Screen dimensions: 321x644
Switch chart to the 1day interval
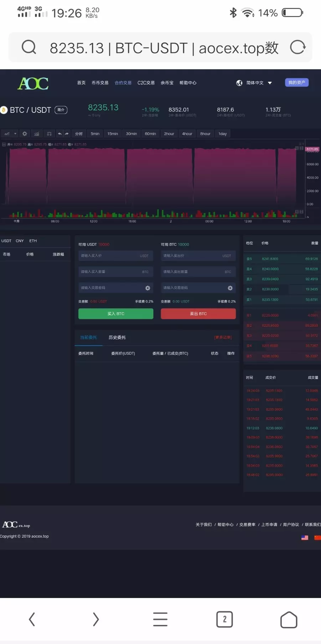pyautogui.click(x=222, y=134)
